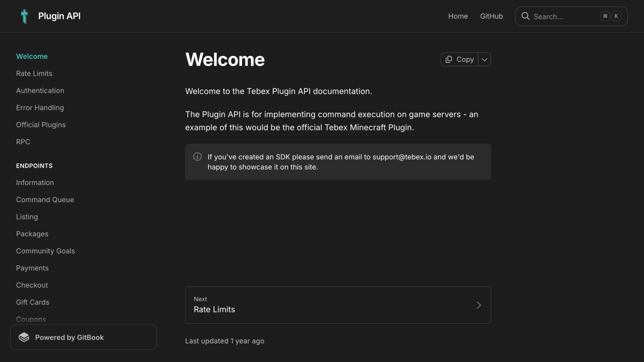Click the ⌘ key hint in search

(605, 16)
